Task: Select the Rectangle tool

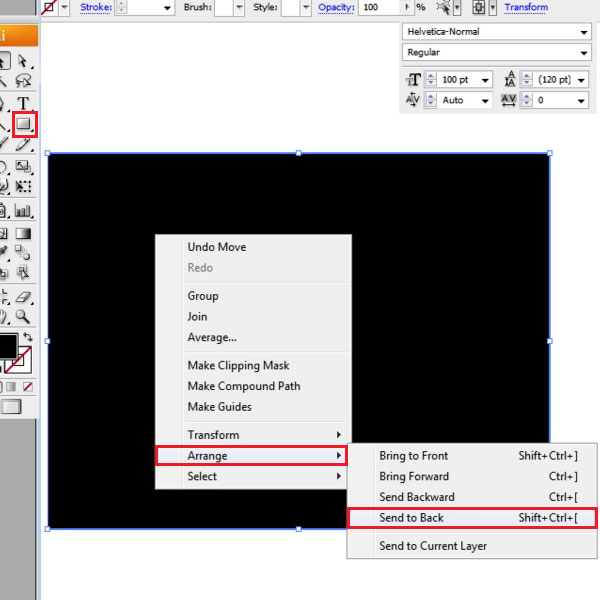Action: point(24,124)
